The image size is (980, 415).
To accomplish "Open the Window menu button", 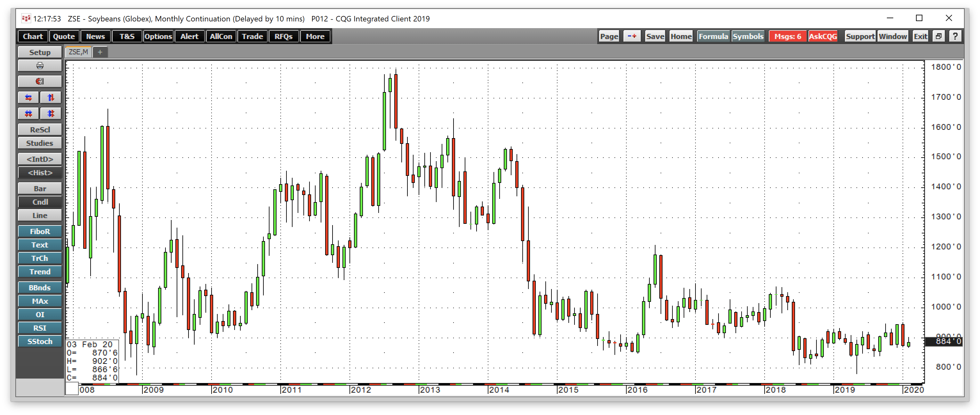I will (x=893, y=36).
